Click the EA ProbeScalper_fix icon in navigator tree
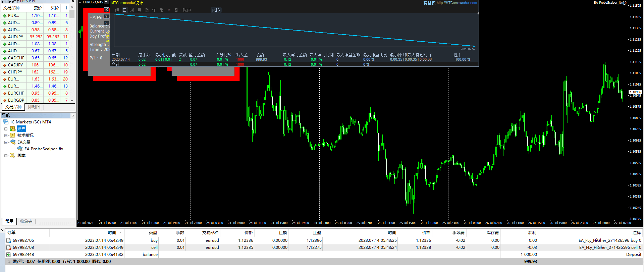644x272 pixels. (x=20, y=149)
